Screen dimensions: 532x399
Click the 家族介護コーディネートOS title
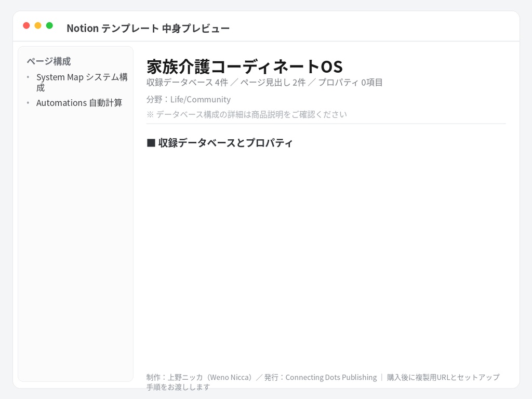pos(244,66)
